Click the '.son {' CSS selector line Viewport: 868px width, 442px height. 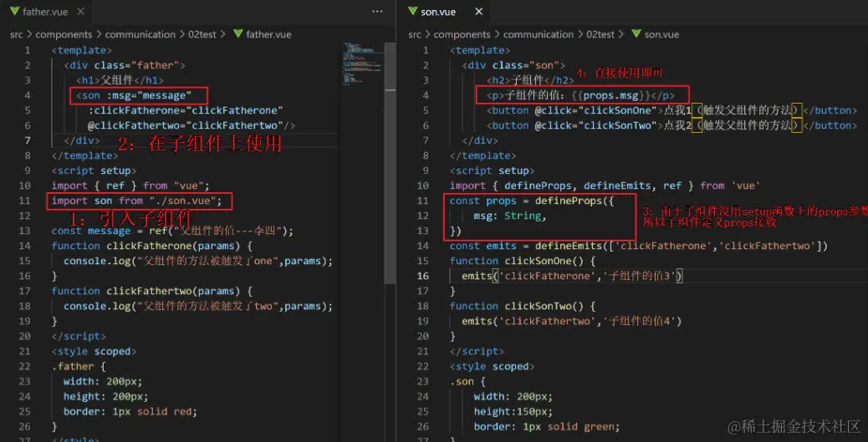pyautogui.click(x=467, y=381)
